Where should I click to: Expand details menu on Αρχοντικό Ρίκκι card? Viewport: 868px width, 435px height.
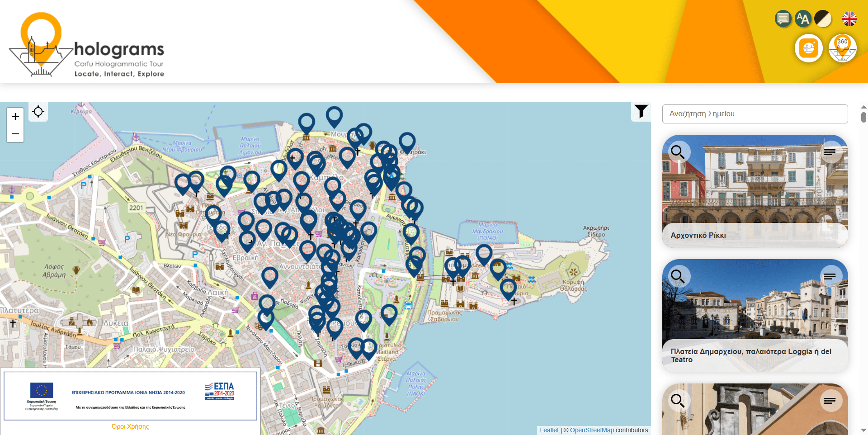830,152
